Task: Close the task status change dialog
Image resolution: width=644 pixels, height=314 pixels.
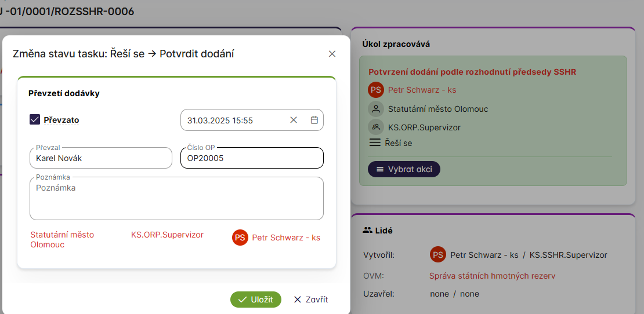Action: (x=332, y=54)
